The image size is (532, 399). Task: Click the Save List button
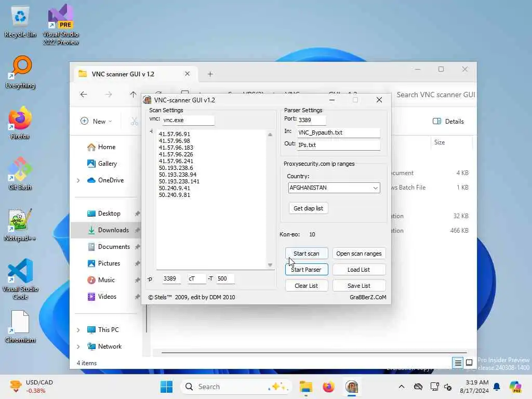(358, 286)
